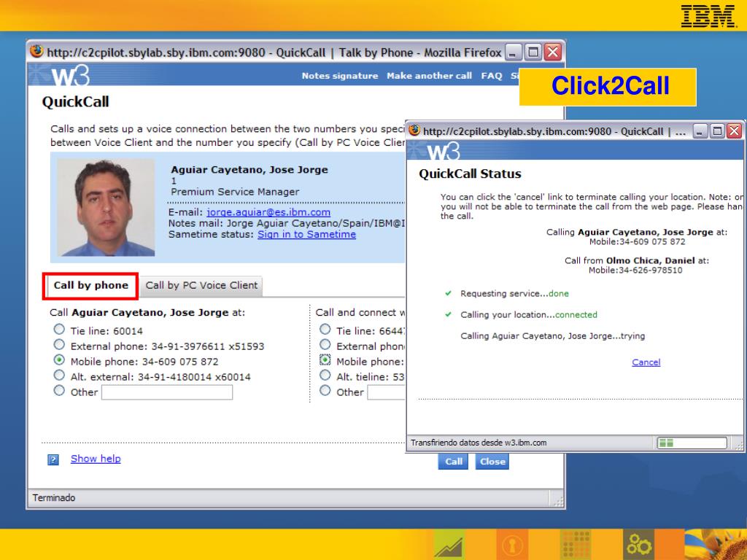This screenshot has height=560, width=747.
Task: Click the Close button beside Call
Action: point(492,462)
